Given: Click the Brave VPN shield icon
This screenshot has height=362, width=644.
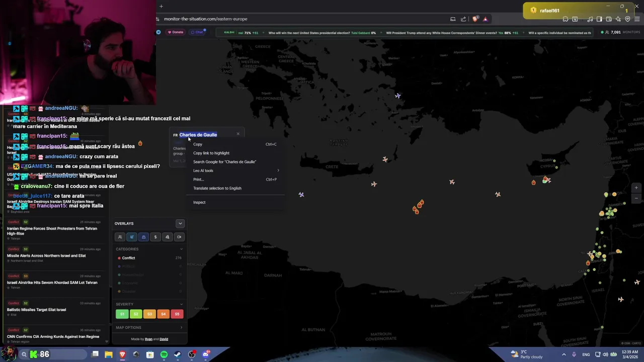Looking at the screenshot, I should [x=627, y=19].
